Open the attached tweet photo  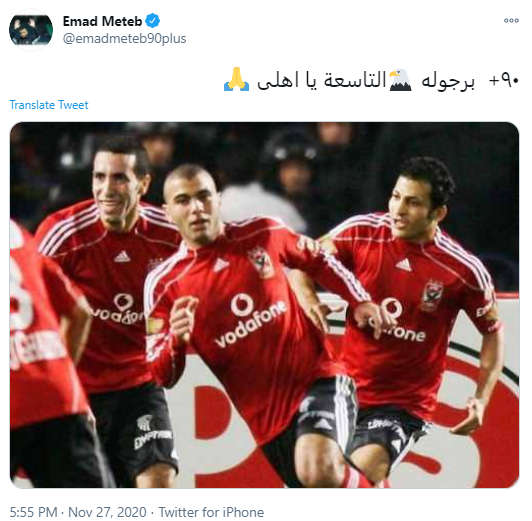(264, 305)
